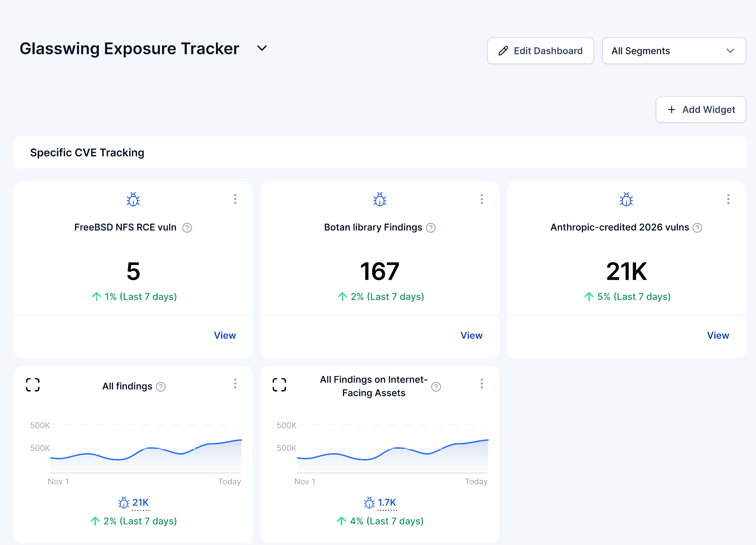756x545 pixels.
Task: Open the All Segments dropdown
Action: tap(674, 51)
